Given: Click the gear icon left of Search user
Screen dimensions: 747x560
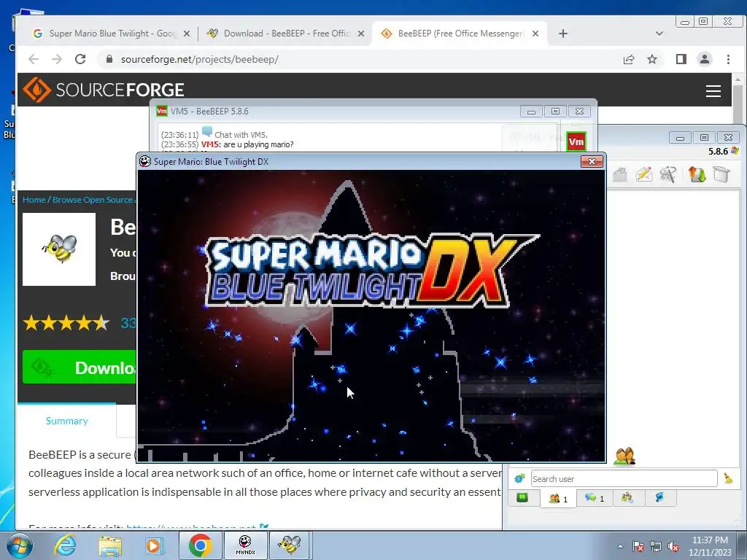Looking at the screenshot, I should 519,478.
